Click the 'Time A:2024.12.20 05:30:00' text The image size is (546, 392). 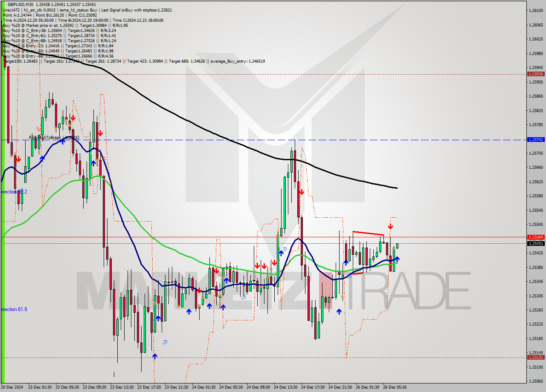coord(28,20)
